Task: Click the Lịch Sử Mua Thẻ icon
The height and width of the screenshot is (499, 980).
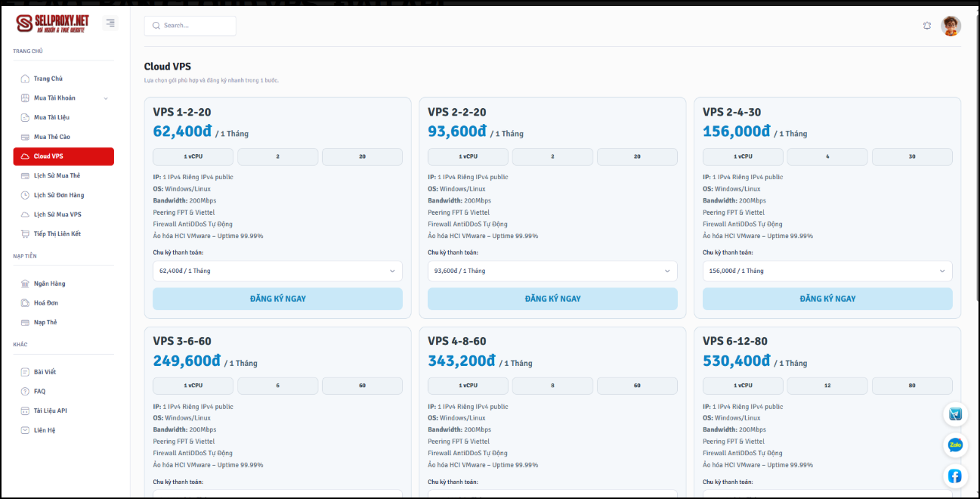Action: click(x=25, y=175)
